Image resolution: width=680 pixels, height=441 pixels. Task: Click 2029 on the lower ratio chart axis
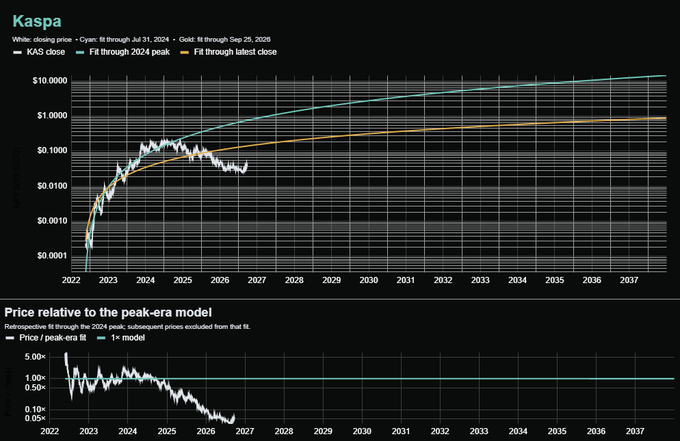[x=323, y=431]
